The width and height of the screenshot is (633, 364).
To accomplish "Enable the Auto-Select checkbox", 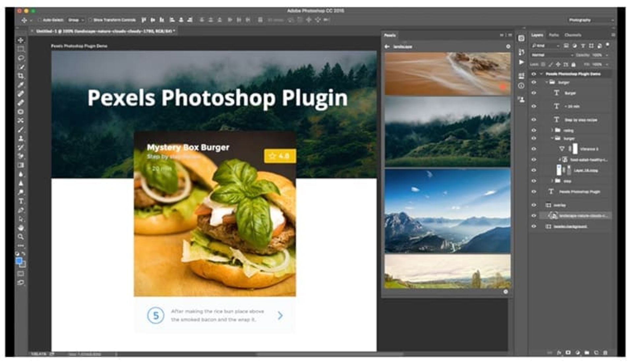I will 40,20.
